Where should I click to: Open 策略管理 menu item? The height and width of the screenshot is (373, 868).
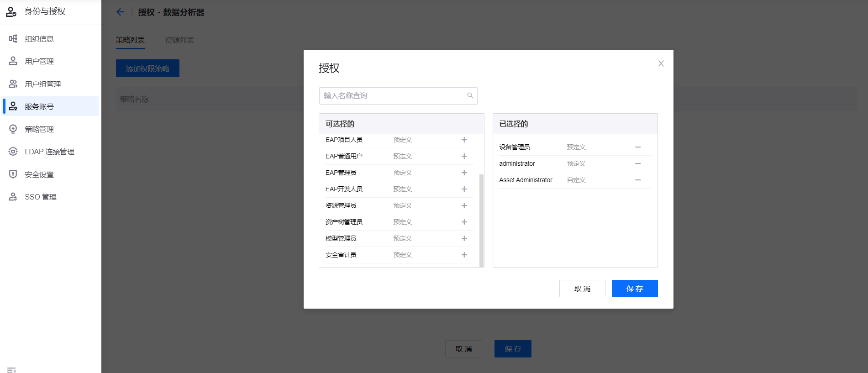coord(50,129)
